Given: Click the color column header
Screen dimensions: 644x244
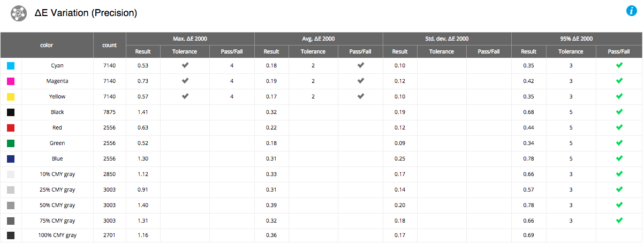Looking at the screenshot, I should click(x=47, y=45).
